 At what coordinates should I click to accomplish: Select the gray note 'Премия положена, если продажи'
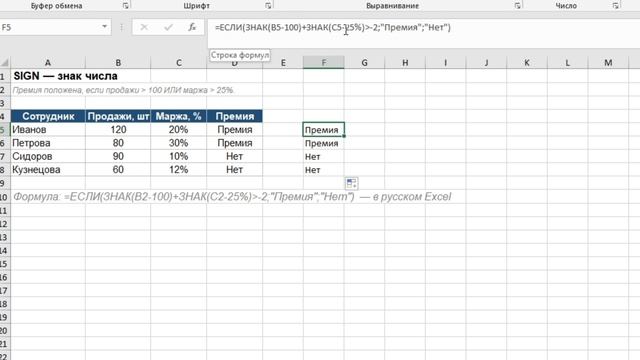coord(123,90)
